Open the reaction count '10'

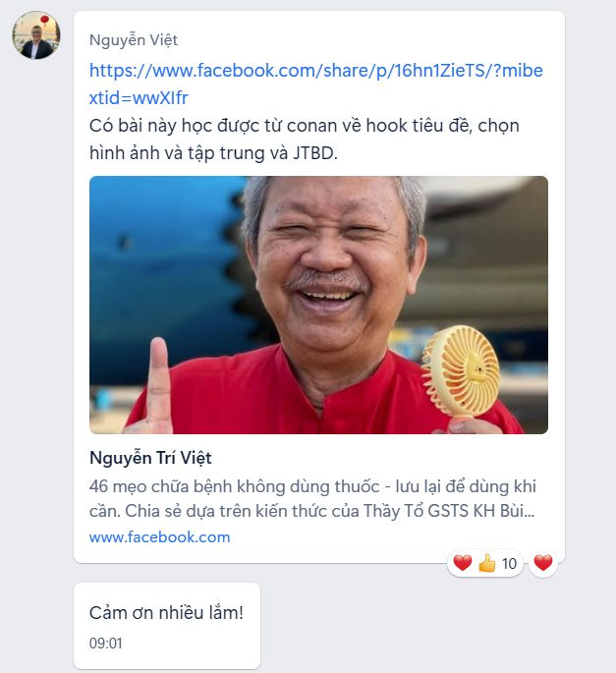(x=510, y=564)
